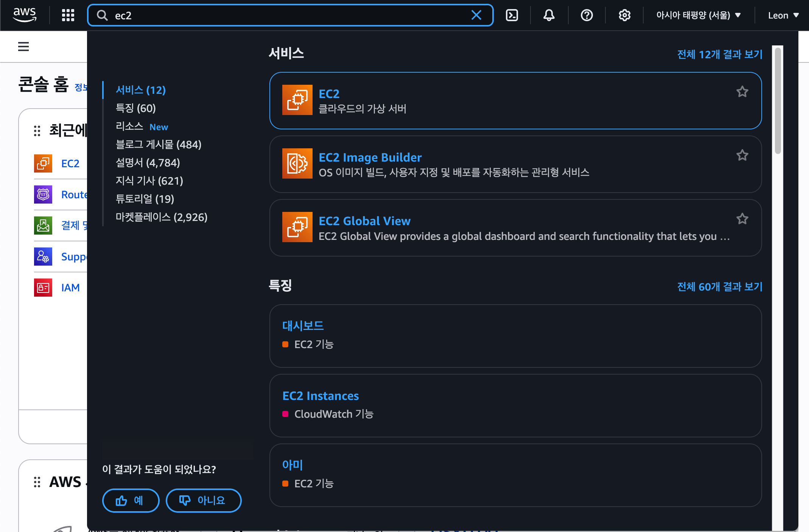Screen dimensions: 809x532
Task: Favorite the EC2 service with its star
Action: point(742,92)
